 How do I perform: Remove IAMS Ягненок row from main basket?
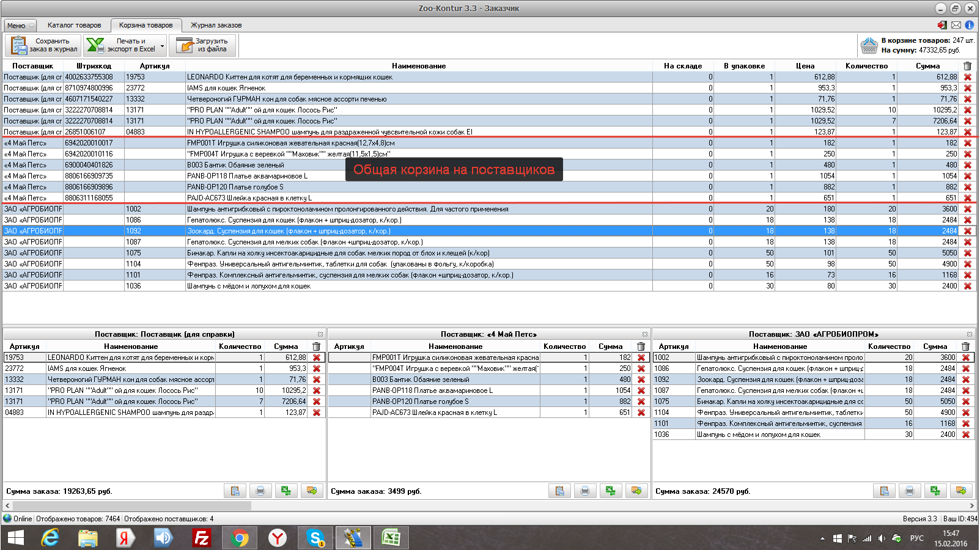click(968, 88)
